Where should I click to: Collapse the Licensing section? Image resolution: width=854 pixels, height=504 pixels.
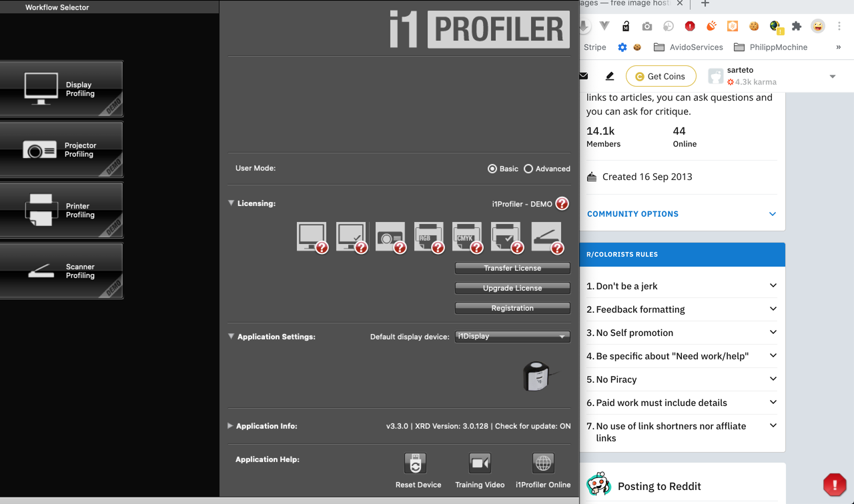click(232, 203)
